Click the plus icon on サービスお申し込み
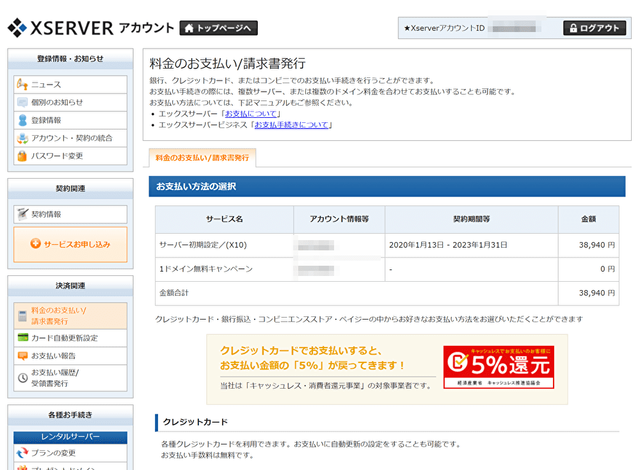The width and height of the screenshot is (640, 470). click(x=36, y=244)
